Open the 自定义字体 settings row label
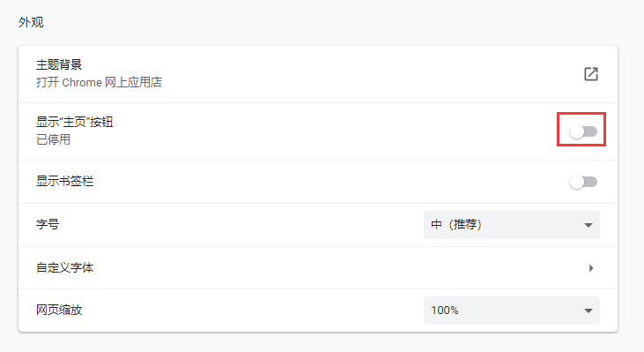 pyautogui.click(x=65, y=267)
